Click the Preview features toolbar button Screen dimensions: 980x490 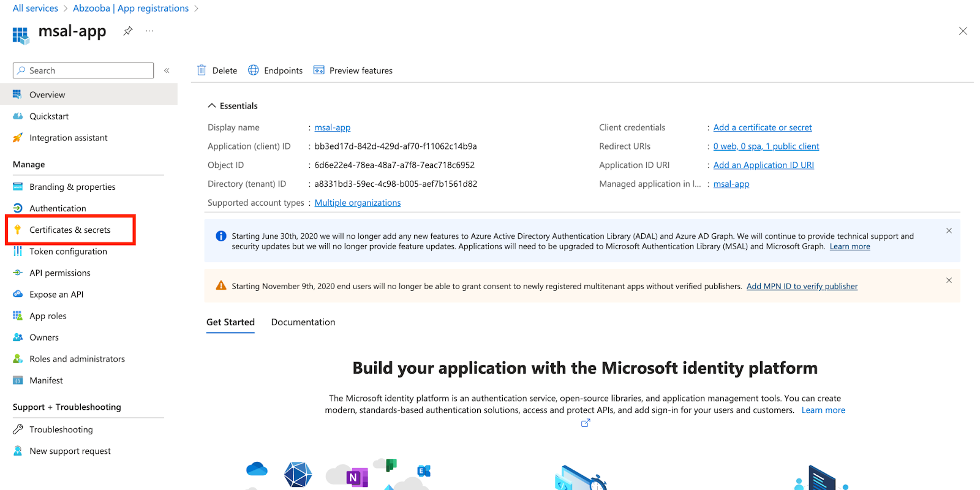coord(353,70)
